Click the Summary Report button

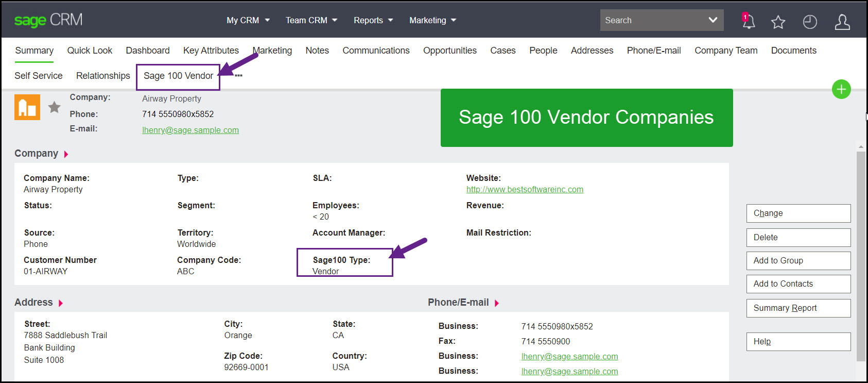(x=798, y=308)
